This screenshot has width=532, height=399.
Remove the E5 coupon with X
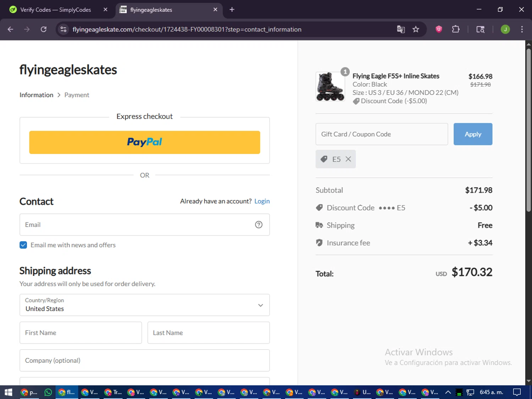[x=348, y=159]
